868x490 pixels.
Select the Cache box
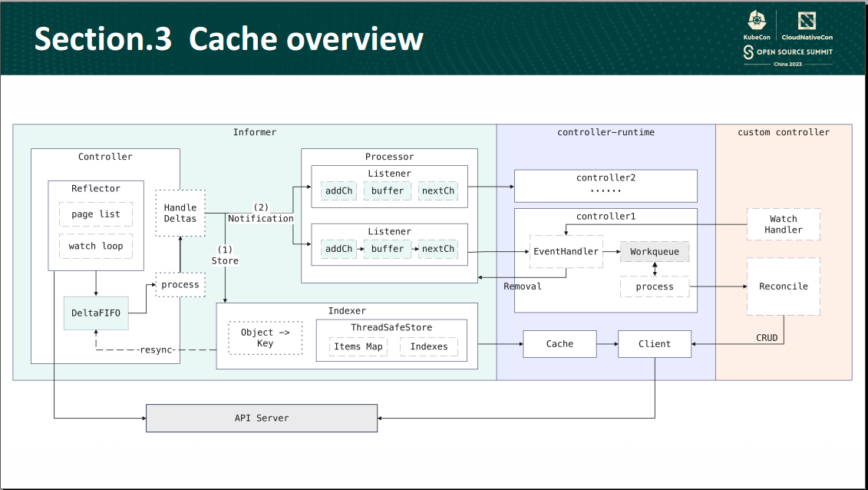[559, 343]
